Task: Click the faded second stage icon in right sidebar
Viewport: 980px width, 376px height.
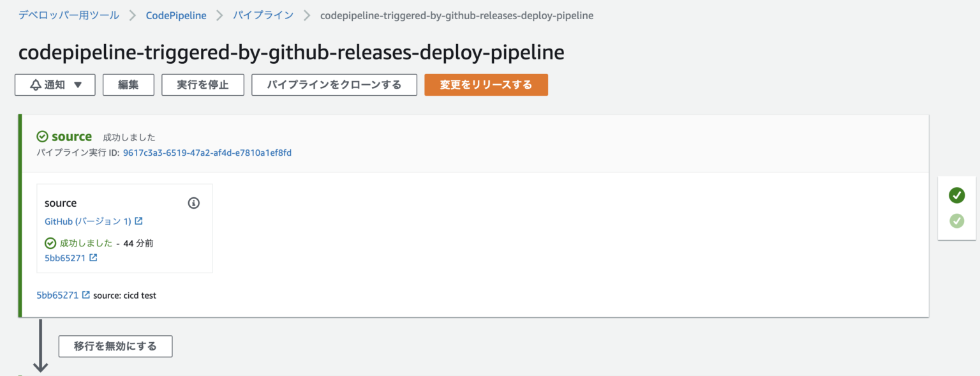Action: (x=956, y=220)
